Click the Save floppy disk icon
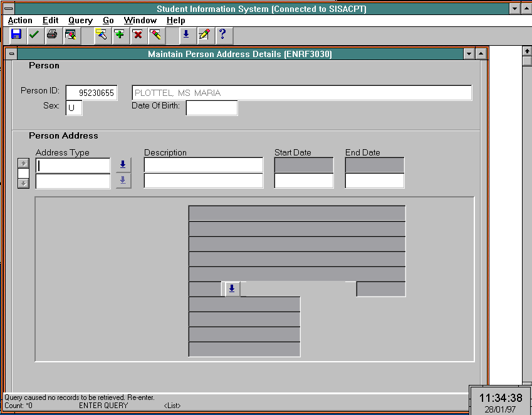532x415 pixels. pos(16,35)
